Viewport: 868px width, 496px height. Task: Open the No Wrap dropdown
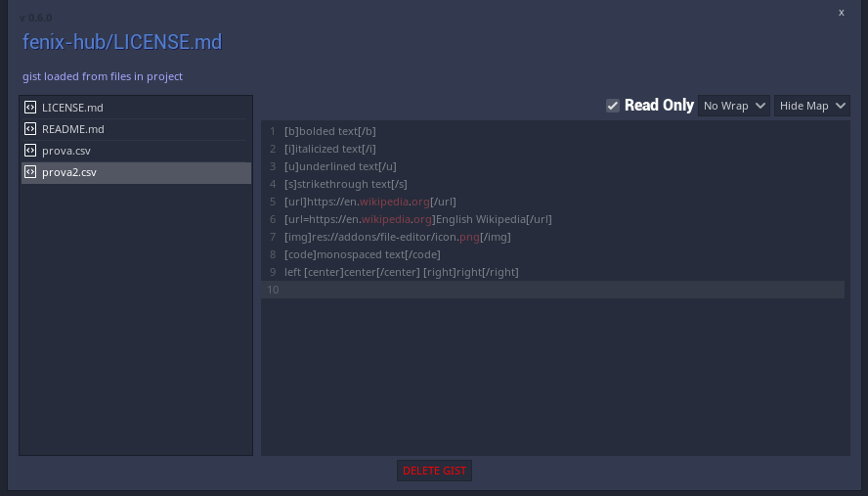(x=733, y=106)
